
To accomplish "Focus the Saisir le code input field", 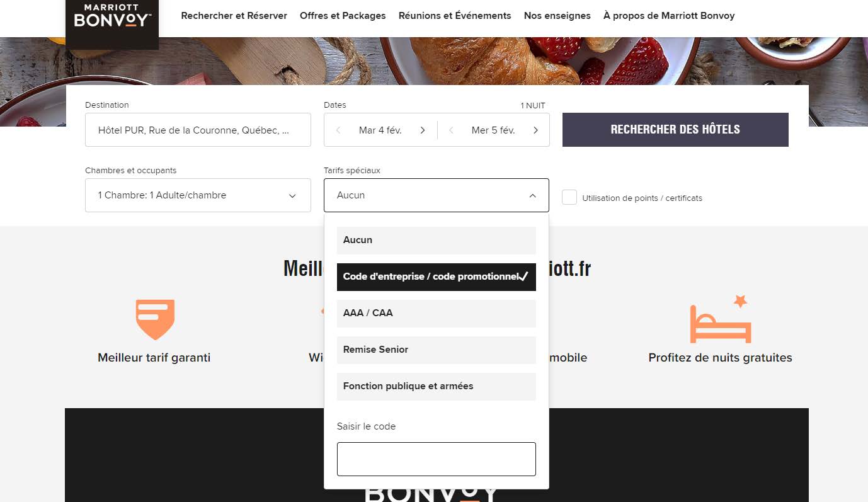I will 436,459.
